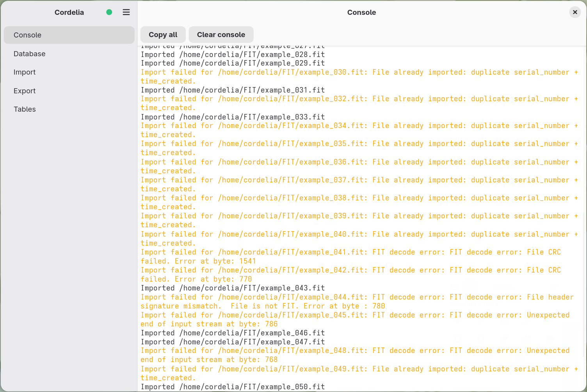Switch to the Tables page

coord(69,109)
